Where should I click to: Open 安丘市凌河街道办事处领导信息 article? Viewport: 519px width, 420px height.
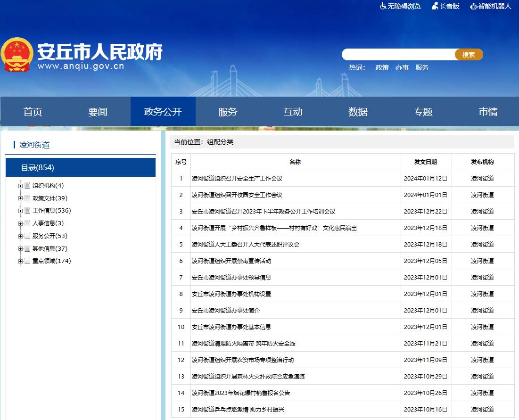[x=231, y=277]
